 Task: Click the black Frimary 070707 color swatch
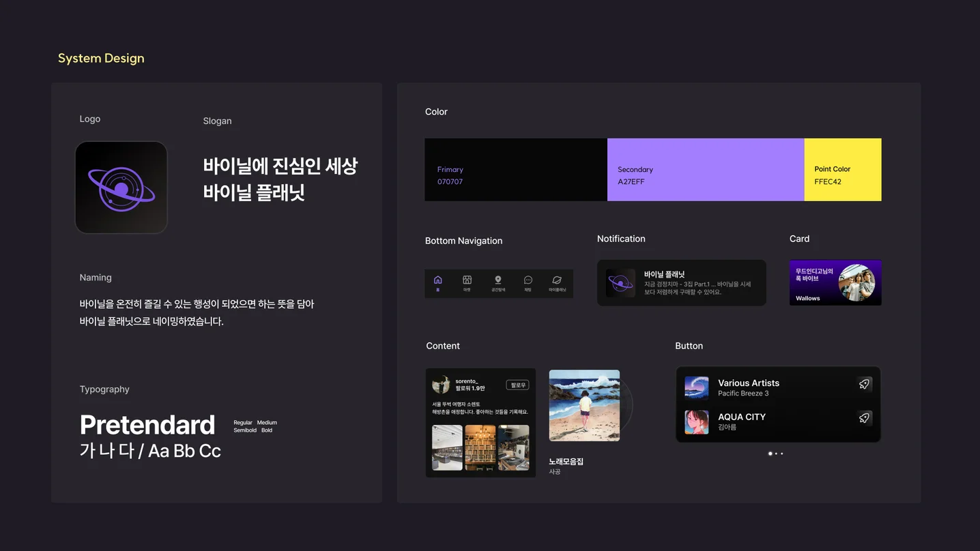[516, 170]
